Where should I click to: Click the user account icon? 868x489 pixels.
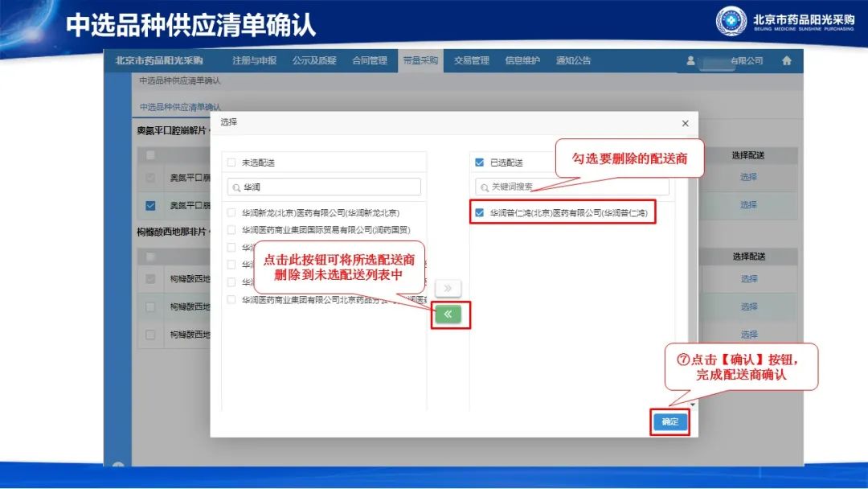click(690, 61)
